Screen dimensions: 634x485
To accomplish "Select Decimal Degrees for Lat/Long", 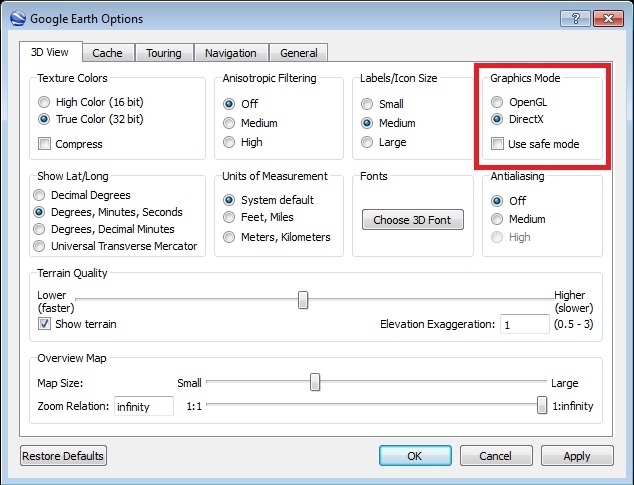I will [x=40, y=195].
